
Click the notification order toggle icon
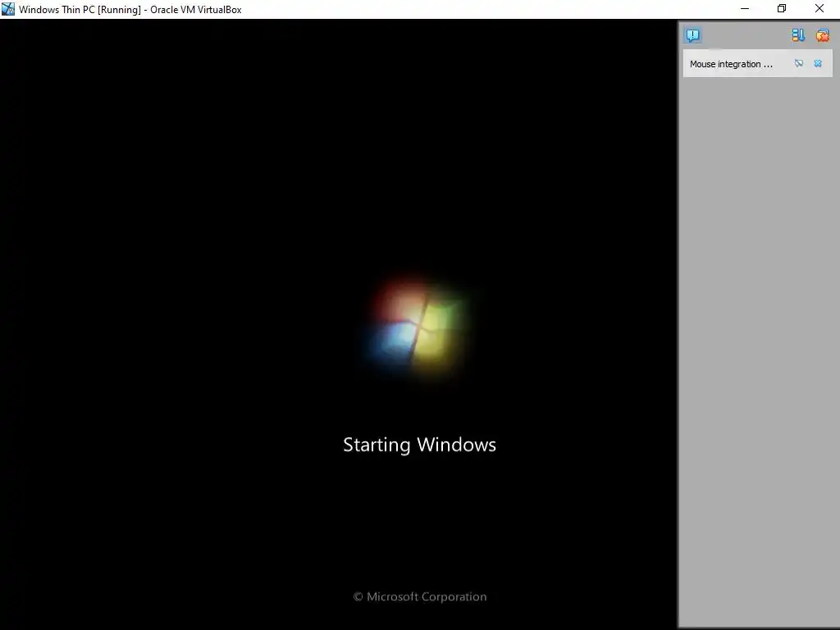pyautogui.click(x=798, y=35)
